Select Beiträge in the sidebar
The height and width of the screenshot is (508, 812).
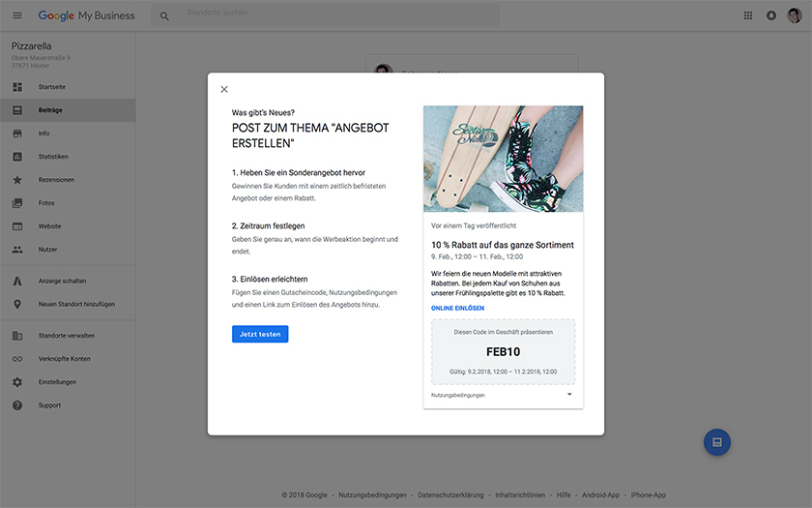pos(51,110)
